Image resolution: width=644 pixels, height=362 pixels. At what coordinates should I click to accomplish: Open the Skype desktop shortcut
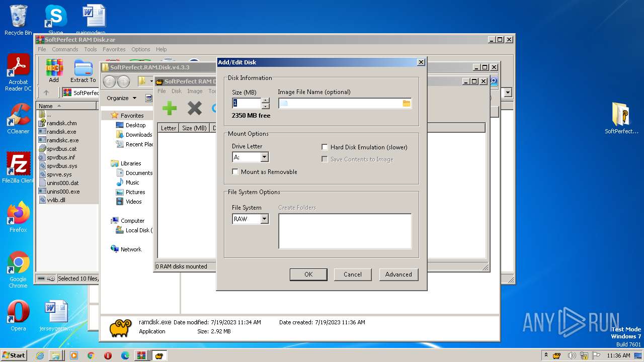55,19
